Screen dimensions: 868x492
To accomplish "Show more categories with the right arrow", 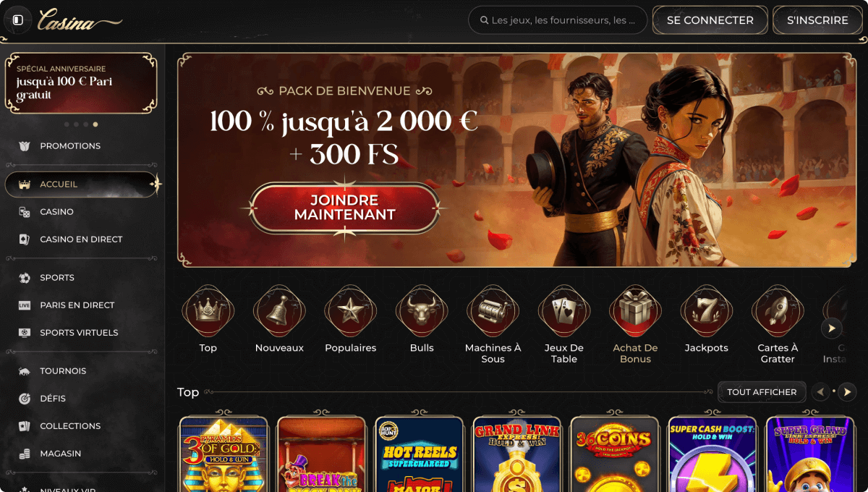I will click(832, 328).
